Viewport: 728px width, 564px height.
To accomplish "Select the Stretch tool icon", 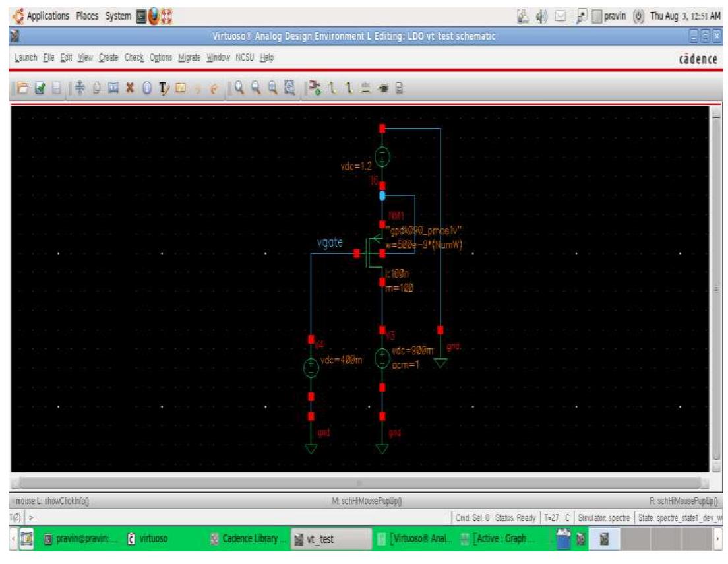I will coord(113,88).
